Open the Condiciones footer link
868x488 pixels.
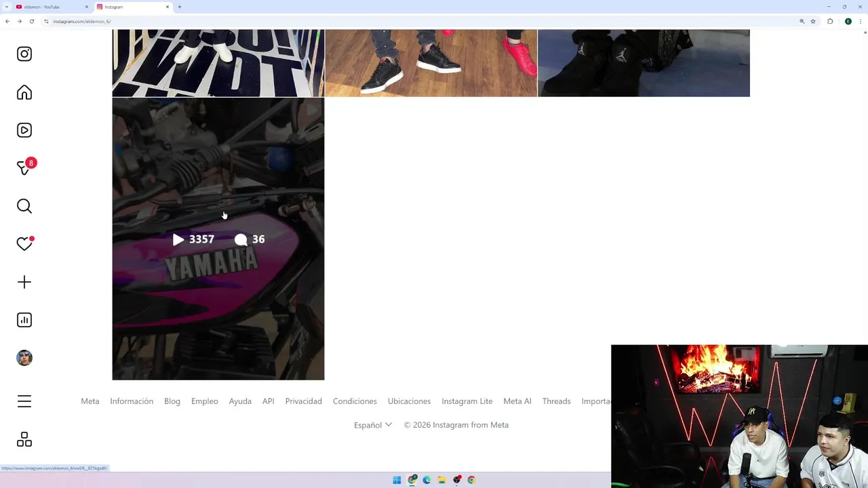click(x=355, y=401)
